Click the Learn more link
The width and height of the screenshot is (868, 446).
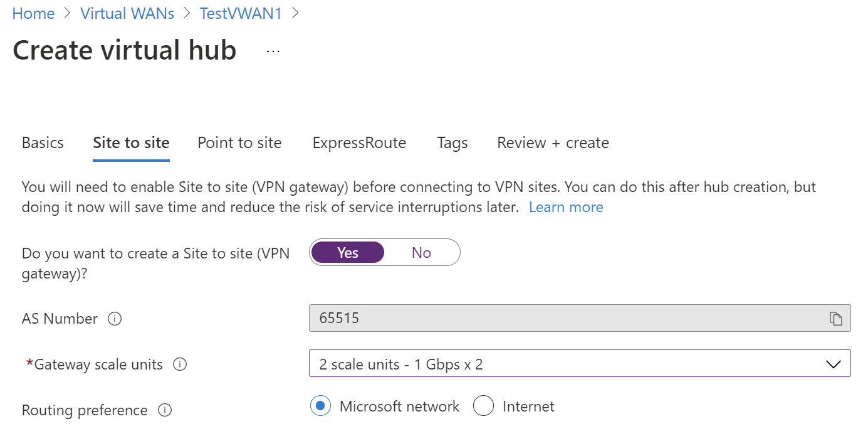565,207
